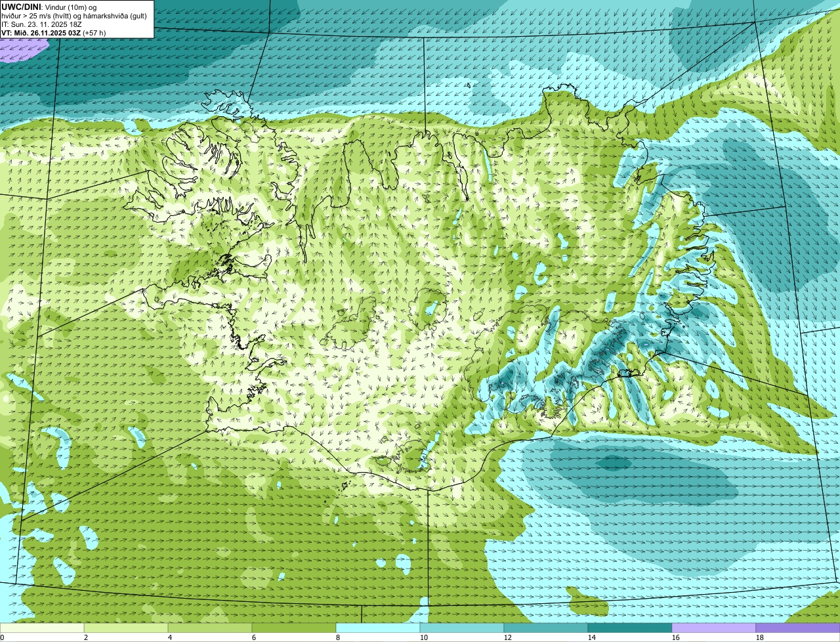Click the purple wind patch beside the title box
840x642 pixels.
click(x=23, y=51)
